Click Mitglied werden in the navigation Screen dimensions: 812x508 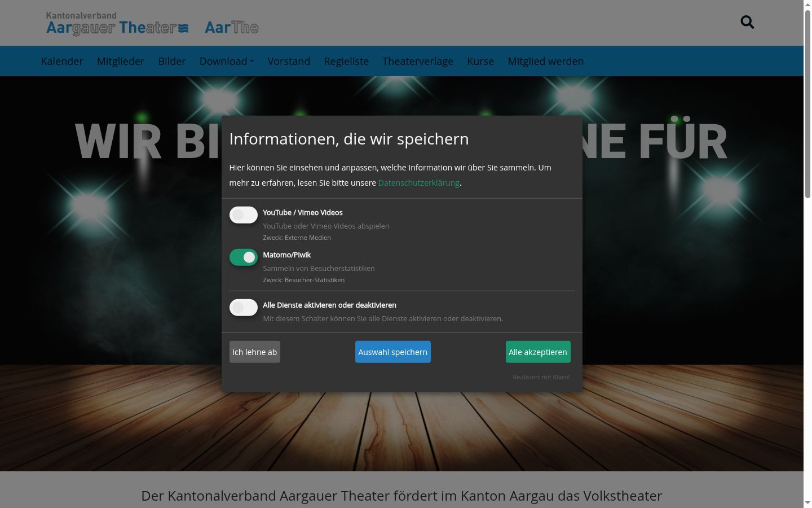pos(546,61)
